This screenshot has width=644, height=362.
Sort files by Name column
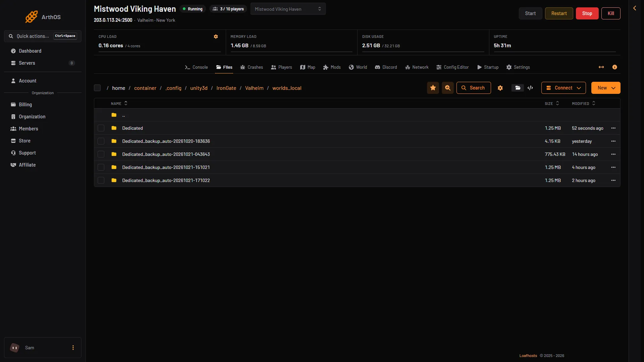click(x=119, y=104)
